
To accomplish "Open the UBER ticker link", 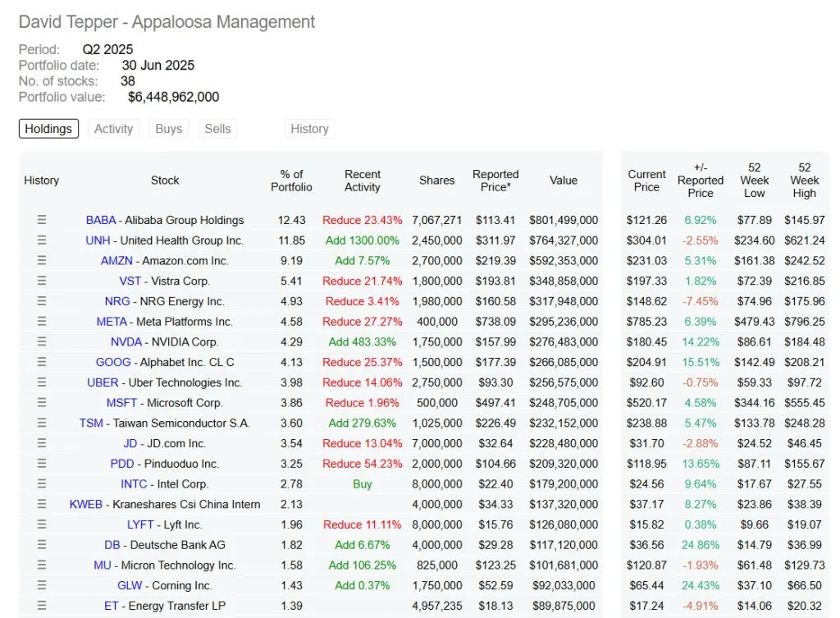I will [103, 382].
